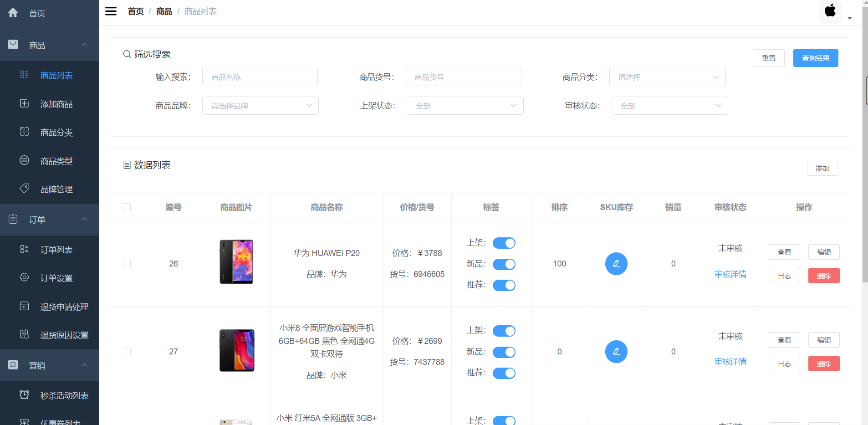Screen dimensions: 868x425
Task: Click the 商品类型 circle list icon
Action: tap(25, 160)
